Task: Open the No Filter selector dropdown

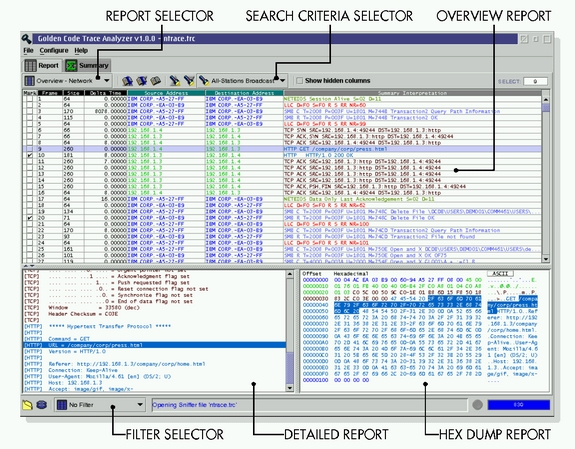Action: [x=99, y=405]
